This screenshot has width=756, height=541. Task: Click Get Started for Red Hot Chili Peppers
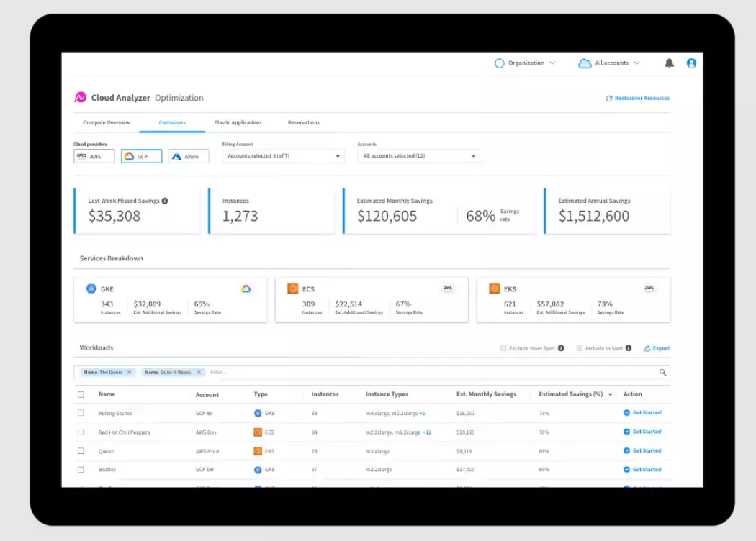(x=642, y=432)
